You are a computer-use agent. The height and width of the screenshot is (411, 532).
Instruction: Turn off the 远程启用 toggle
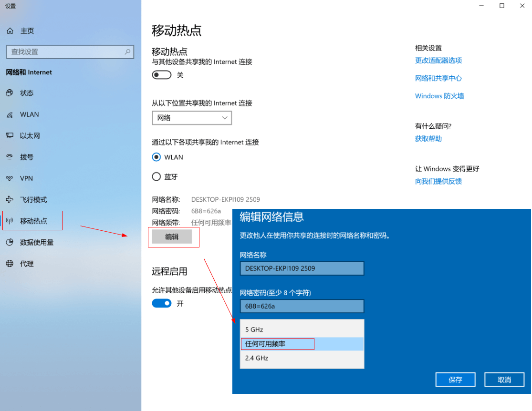pos(161,303)
